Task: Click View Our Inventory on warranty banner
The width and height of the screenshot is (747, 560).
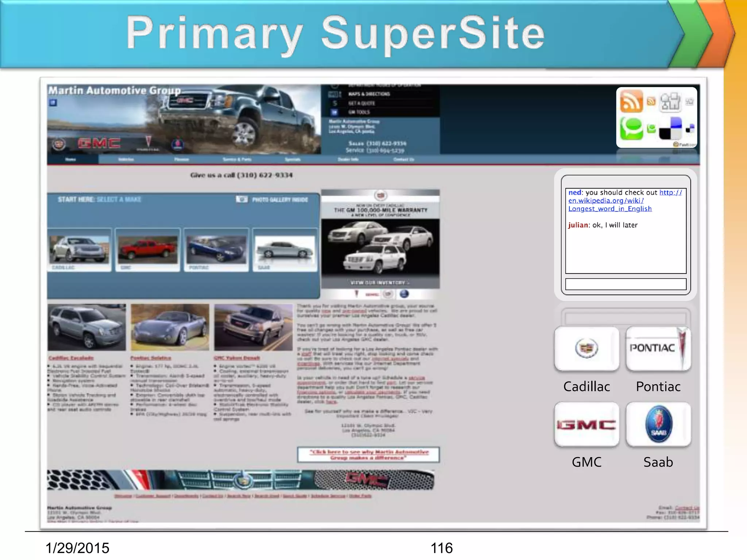Action: click(380, 283)
